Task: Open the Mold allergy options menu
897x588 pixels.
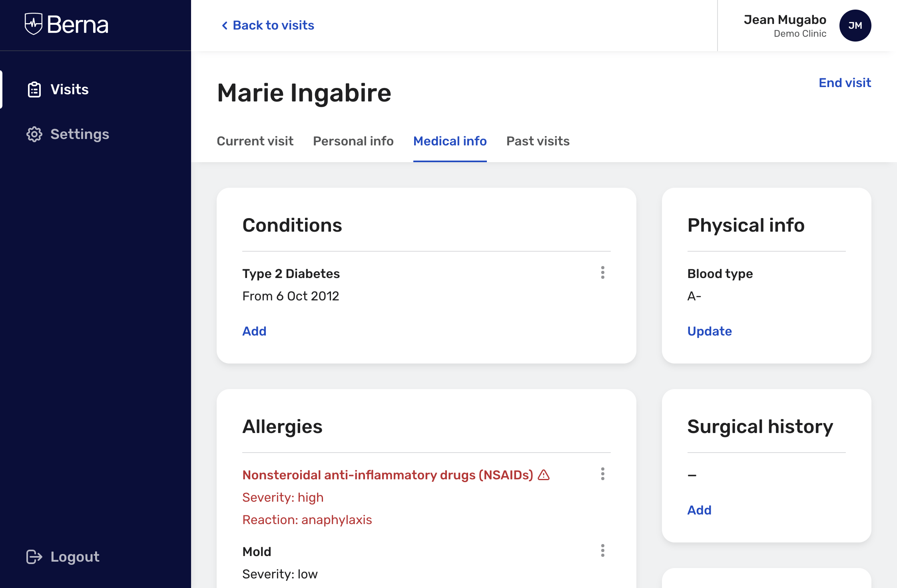Action: 602,551
